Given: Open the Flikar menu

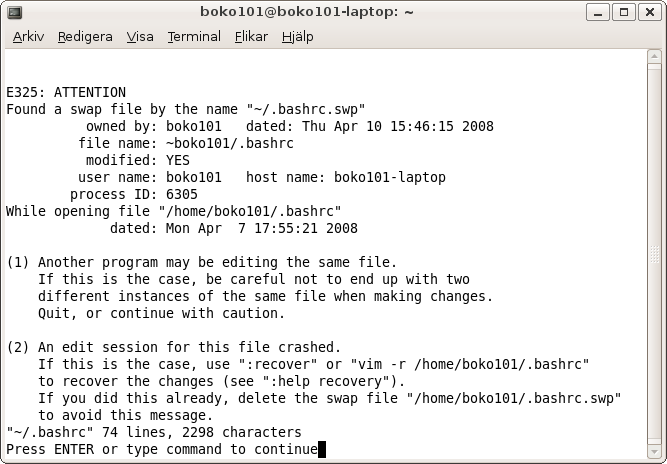Looking at the screenshot, I should click(251, 37).
